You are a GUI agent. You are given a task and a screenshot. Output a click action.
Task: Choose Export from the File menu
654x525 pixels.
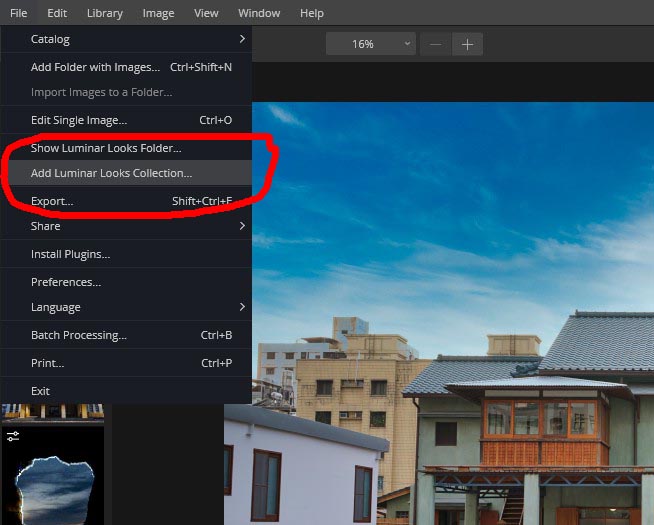coord(52,201)
